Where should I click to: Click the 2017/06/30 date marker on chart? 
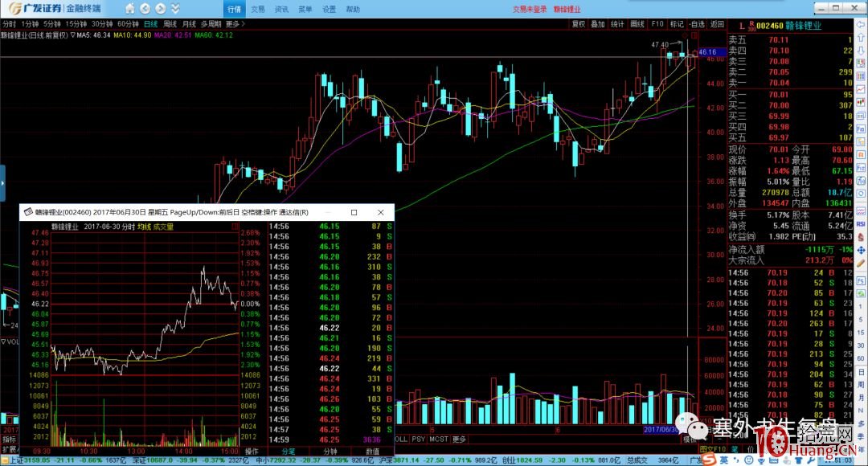(x=661, y=430)
